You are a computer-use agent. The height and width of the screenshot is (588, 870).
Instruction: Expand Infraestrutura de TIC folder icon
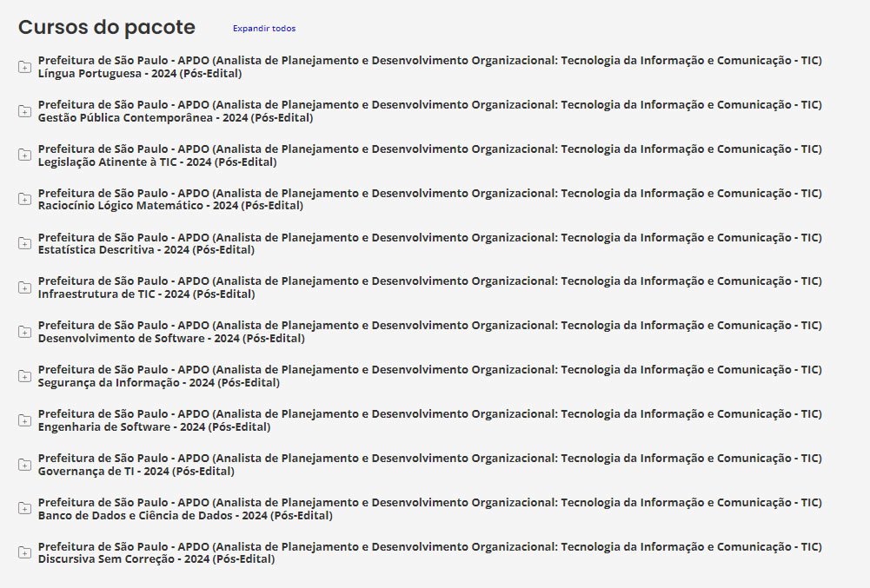click(x=24, y=288)
